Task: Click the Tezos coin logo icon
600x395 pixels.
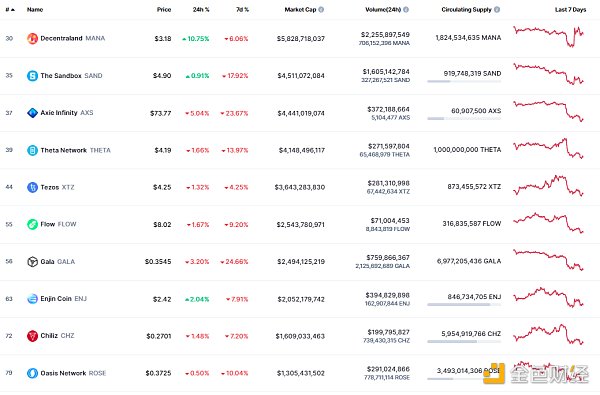Action: coord(32,187)
